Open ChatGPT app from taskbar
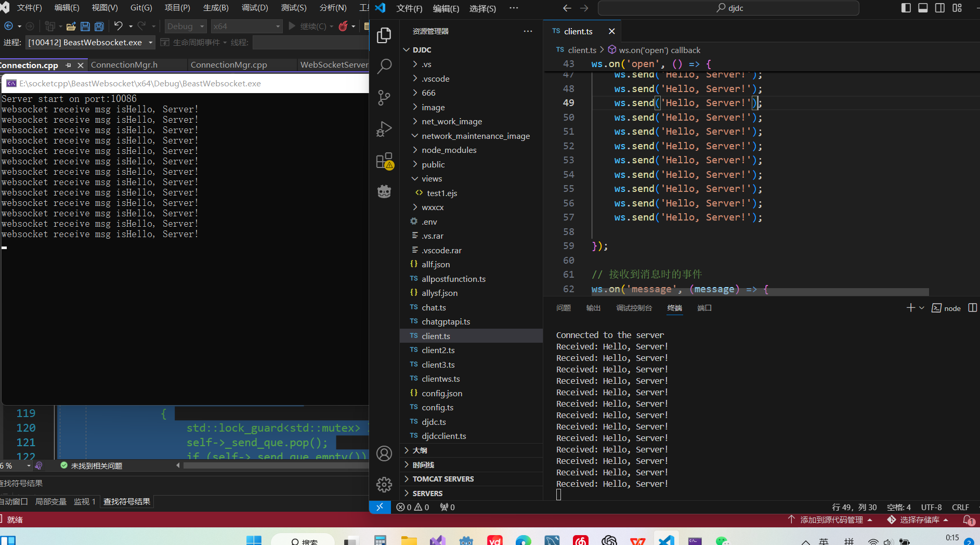 tap(609, 540)
